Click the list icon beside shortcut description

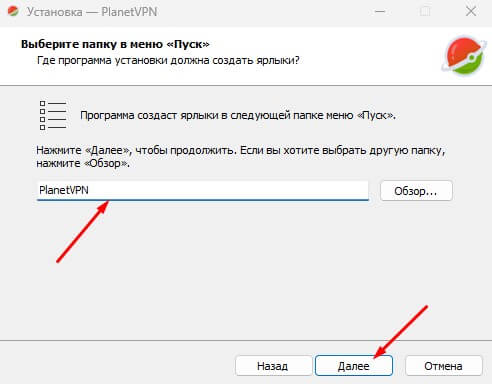[53, 115]
